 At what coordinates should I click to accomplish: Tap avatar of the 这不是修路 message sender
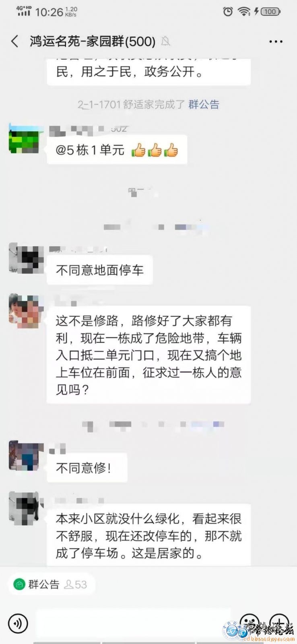coord(26,310)
